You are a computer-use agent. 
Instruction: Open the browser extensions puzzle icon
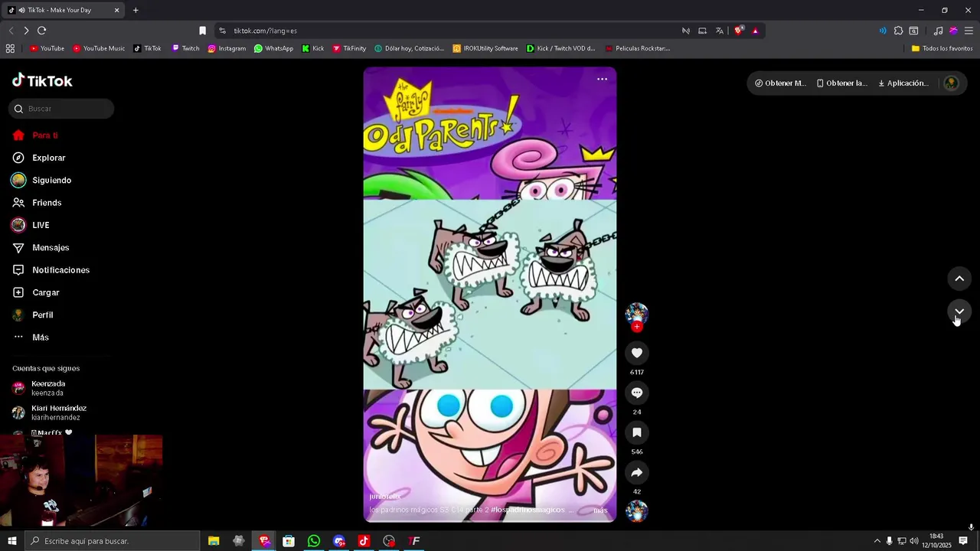pos(898,31)
